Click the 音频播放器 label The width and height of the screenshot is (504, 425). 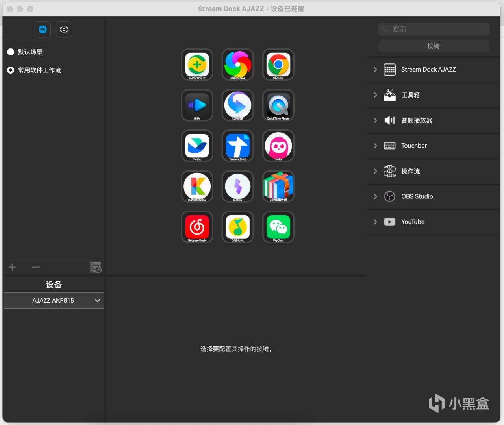tap(417, 120)
